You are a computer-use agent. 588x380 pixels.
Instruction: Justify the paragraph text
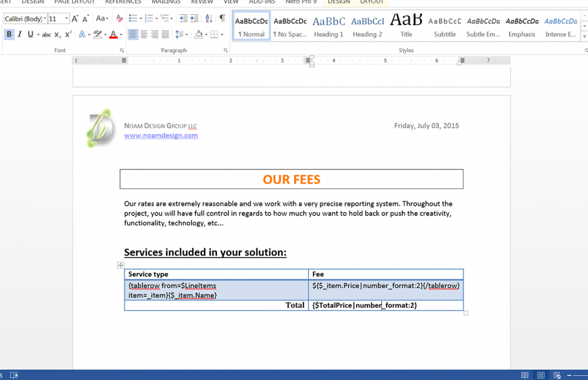[166, 34]
